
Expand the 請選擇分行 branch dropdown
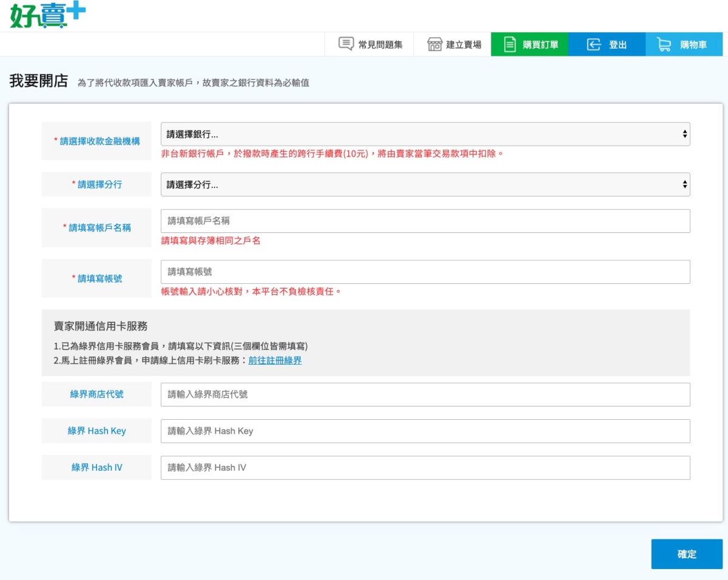[x=425, y=184]
